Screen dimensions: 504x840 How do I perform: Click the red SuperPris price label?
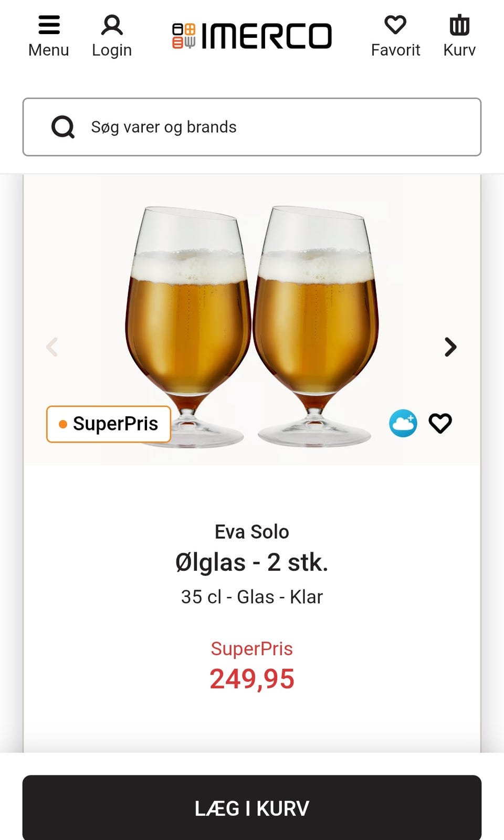(x=252, y=648)
